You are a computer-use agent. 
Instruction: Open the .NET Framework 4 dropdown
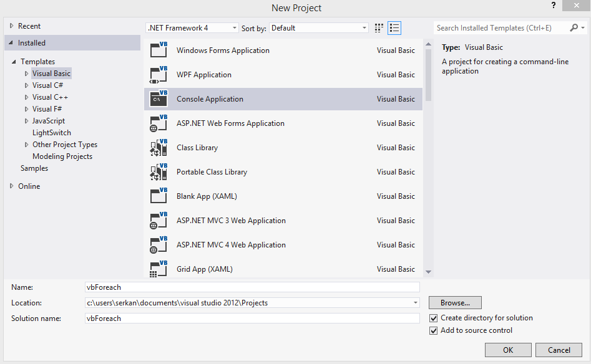(192, 28)
